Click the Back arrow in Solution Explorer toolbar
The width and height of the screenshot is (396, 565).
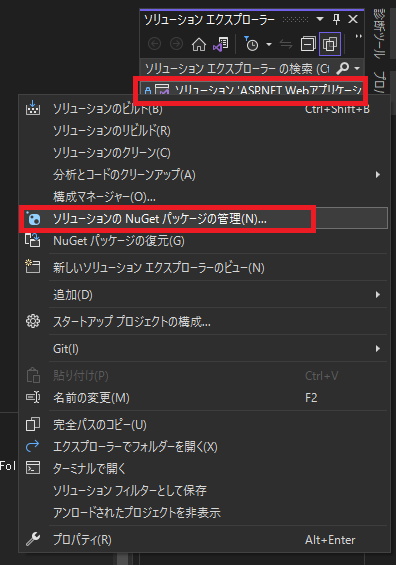(x=155, y=44)
